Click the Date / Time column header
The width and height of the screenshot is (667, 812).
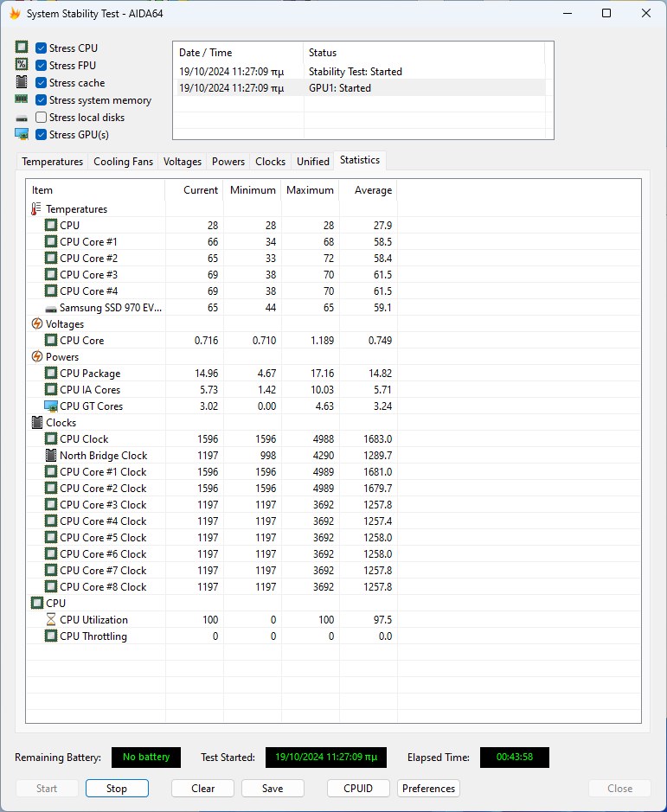click(x=238, y=52)
